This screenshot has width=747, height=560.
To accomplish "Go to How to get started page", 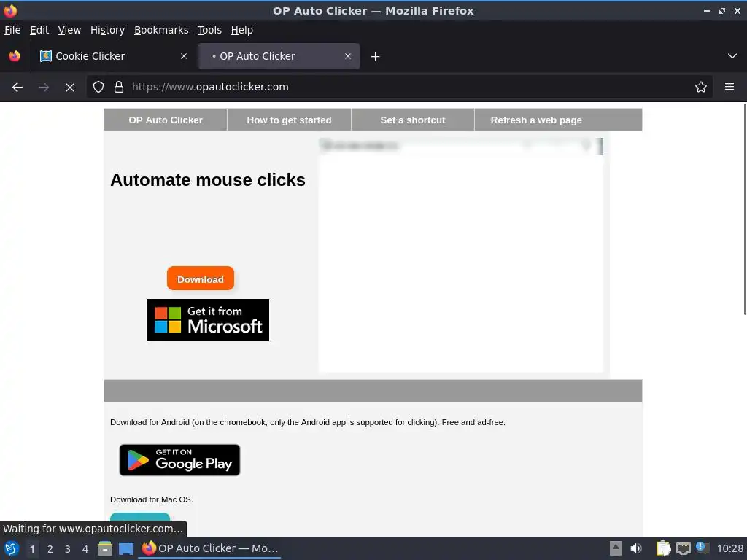I will tap(289, 120).
